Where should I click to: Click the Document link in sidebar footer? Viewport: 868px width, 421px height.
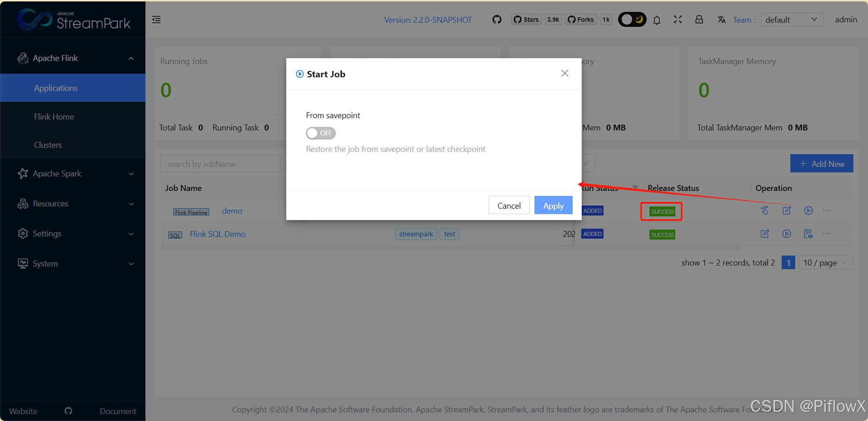click(118, 411)
